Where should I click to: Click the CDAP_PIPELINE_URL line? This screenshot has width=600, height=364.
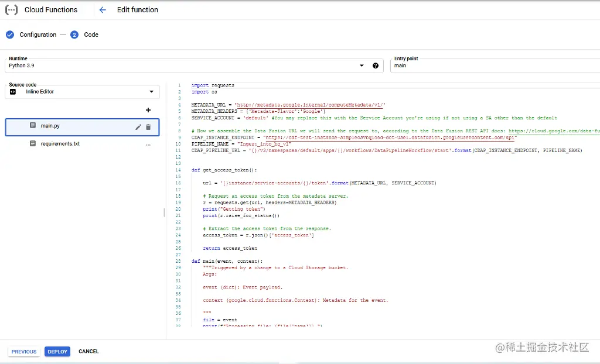387,150
